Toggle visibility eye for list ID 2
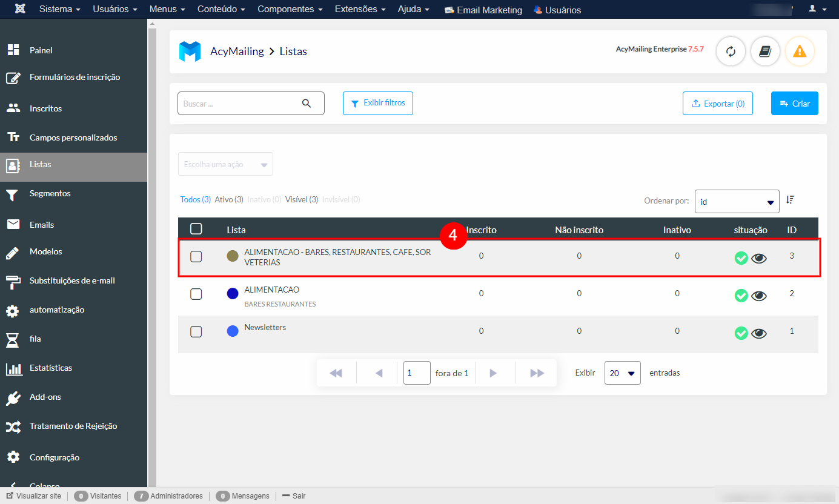The width and height of the screenshot is (839, 504). click(x=759, y=296)
